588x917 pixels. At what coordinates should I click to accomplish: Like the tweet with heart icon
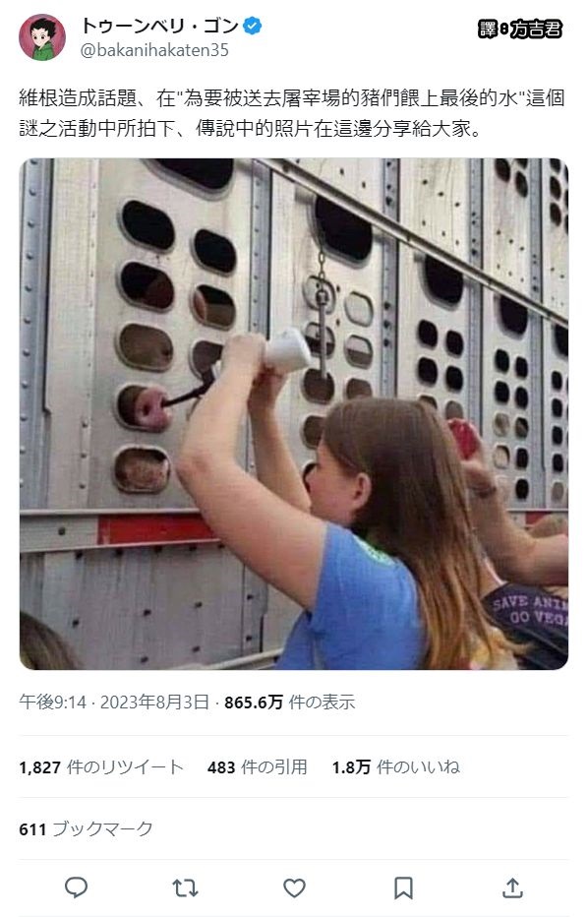click(x=295, y=888)
